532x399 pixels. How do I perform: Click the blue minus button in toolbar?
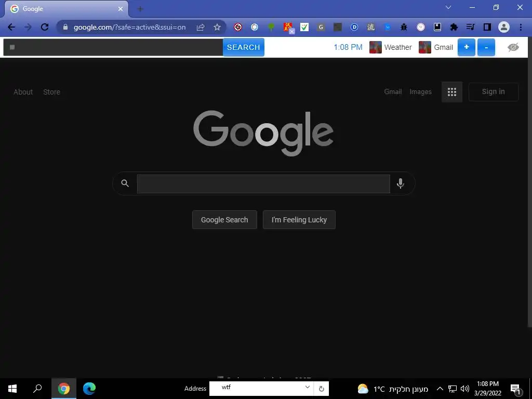click(486, 47)
